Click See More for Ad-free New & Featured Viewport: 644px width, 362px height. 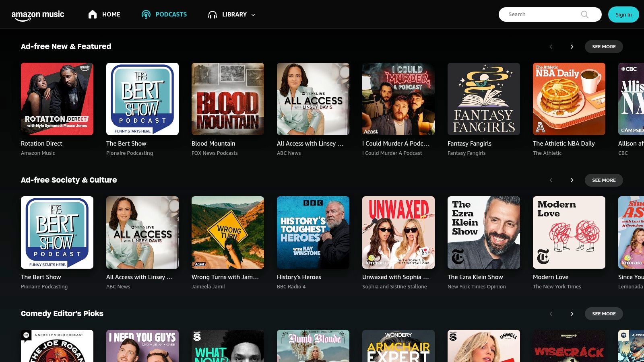[604, 47]
